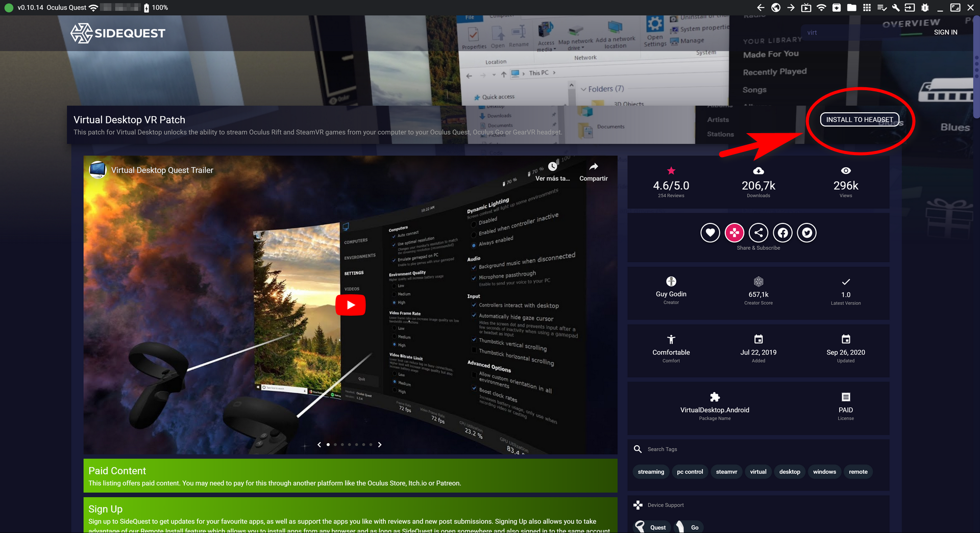Open the installed apps grid icon

867,8
